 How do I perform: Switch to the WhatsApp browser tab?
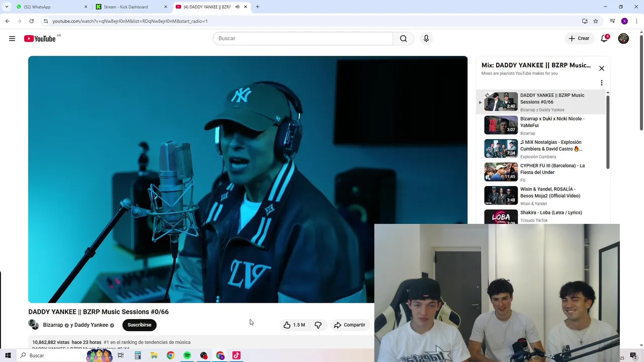(x=50, y=7)
